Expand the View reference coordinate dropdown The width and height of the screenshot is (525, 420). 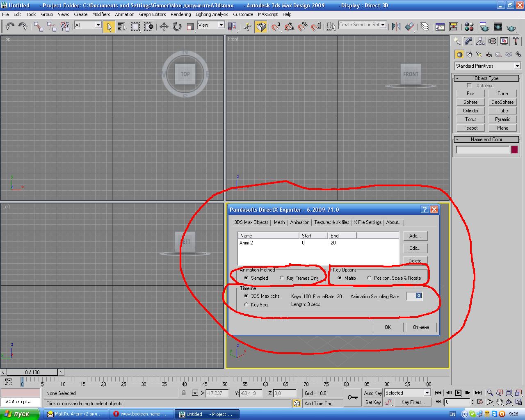tap(221, 25)
